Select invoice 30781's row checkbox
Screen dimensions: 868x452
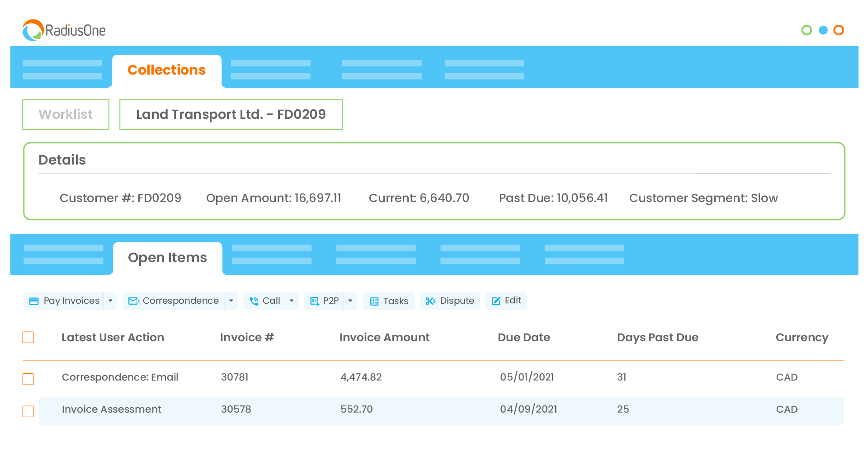[x=28, y=379]
